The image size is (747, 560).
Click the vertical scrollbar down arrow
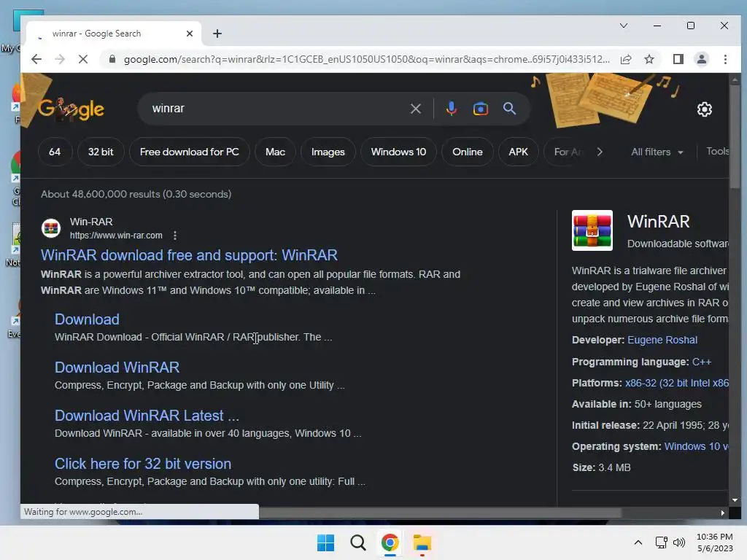[x=735, y=500]
